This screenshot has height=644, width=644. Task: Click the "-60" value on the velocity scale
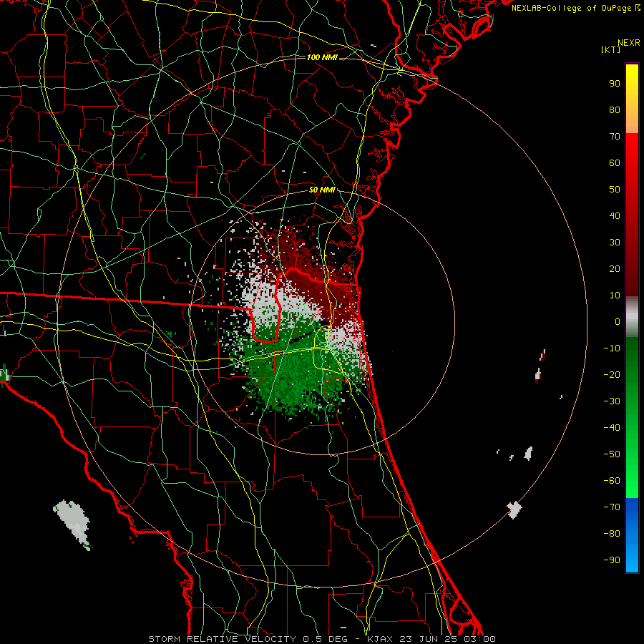612,481
